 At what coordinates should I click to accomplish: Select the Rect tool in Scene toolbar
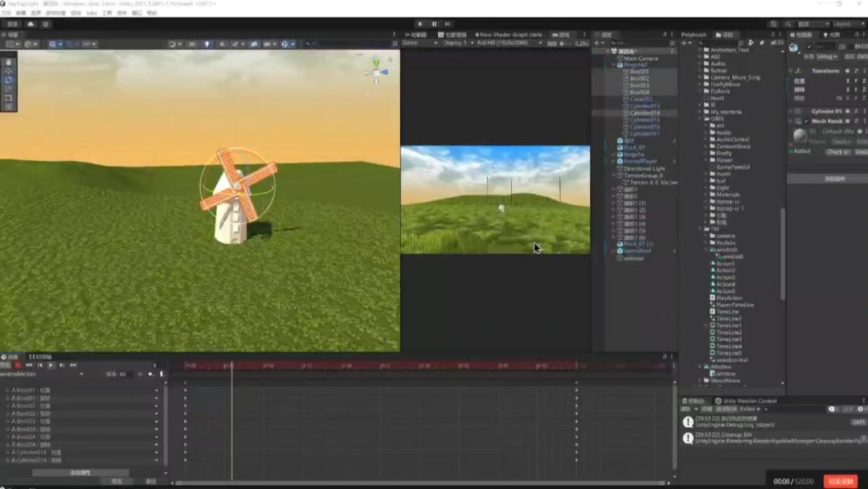click(x=9, y=97)
